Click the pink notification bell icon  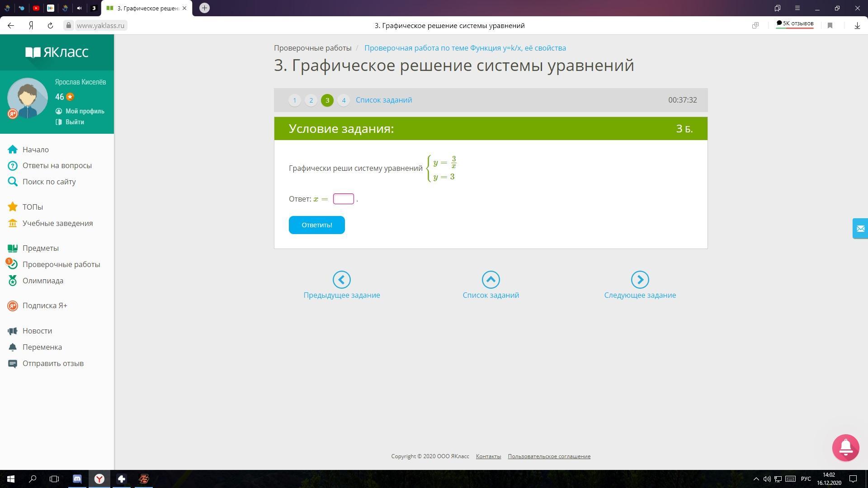click(x=845, y=447)
